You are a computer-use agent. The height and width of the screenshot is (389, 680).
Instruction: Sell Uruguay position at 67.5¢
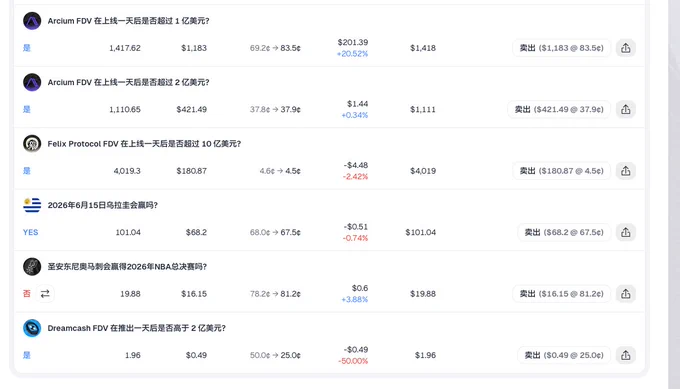click(x=564, y=232)
